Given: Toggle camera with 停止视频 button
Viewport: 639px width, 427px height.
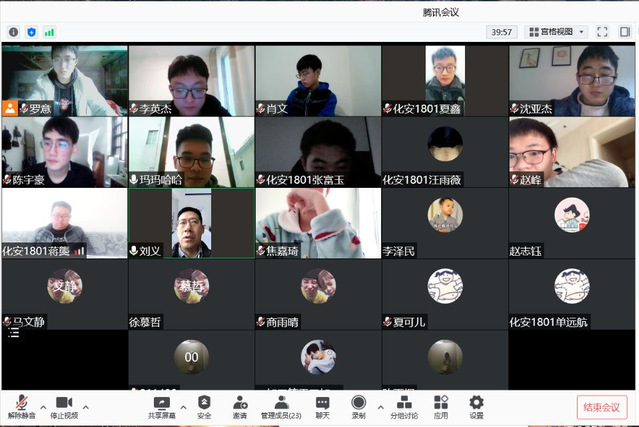Looking at the screenshot, I should pos(64,402).
